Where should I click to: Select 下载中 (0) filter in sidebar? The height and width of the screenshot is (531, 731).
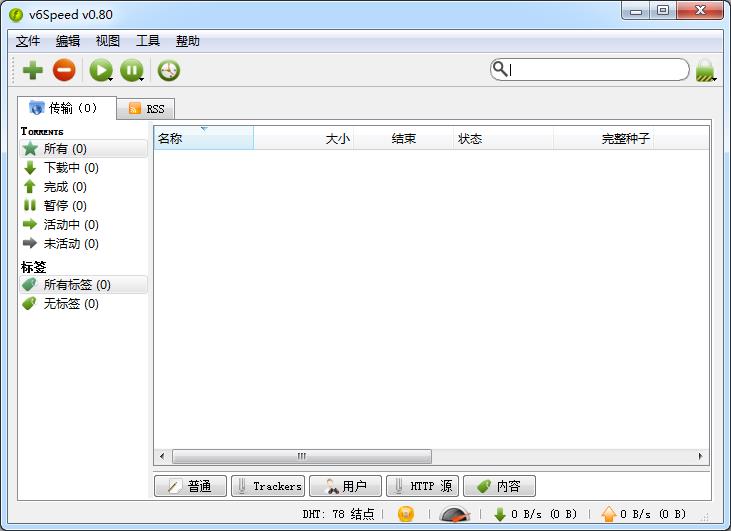(70, 168)
